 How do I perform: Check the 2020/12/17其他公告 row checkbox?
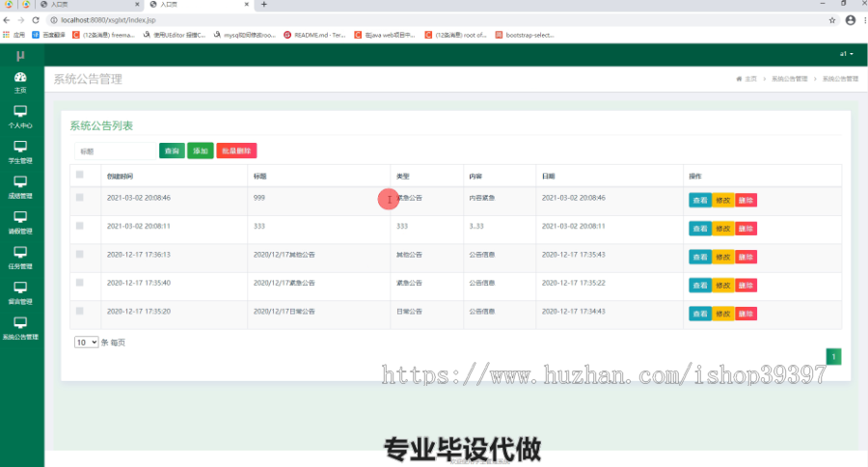click(x=80, y=255)
